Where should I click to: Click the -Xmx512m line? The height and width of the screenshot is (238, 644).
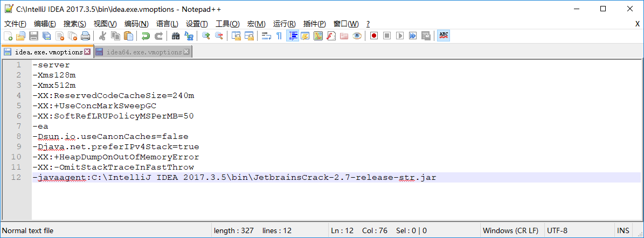click(x=54, y=86)
